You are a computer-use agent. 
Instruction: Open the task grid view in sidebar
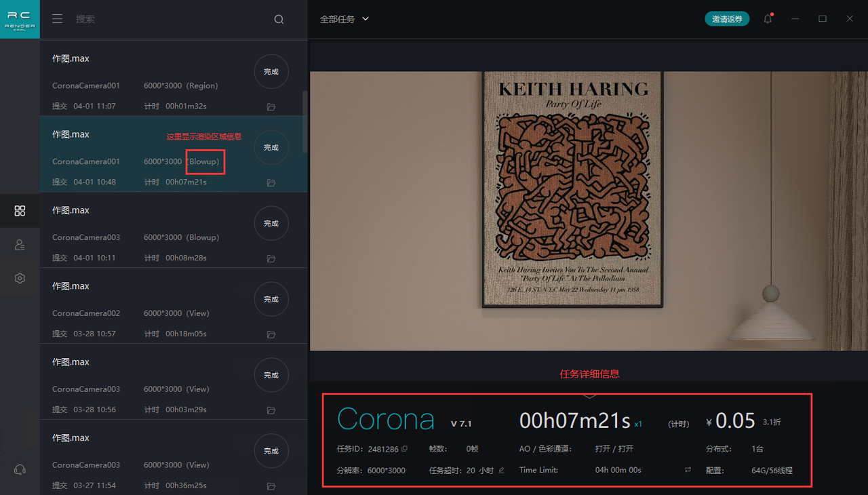[20, 211]
